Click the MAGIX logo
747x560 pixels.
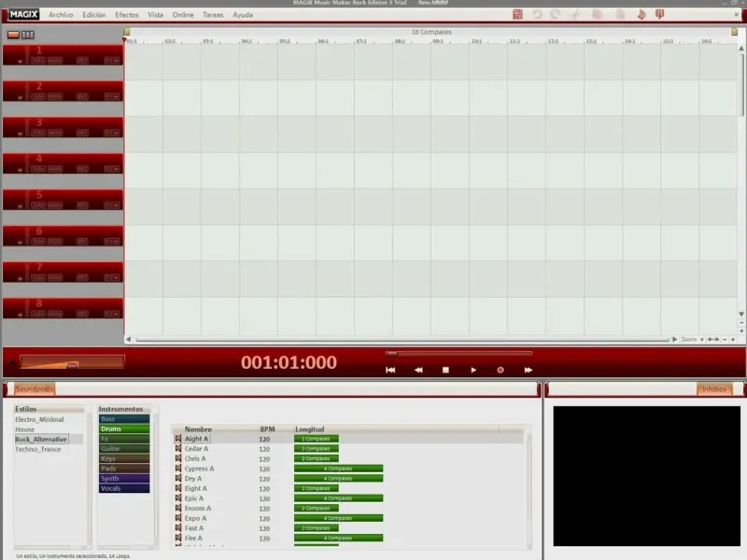tap(24, 14)
